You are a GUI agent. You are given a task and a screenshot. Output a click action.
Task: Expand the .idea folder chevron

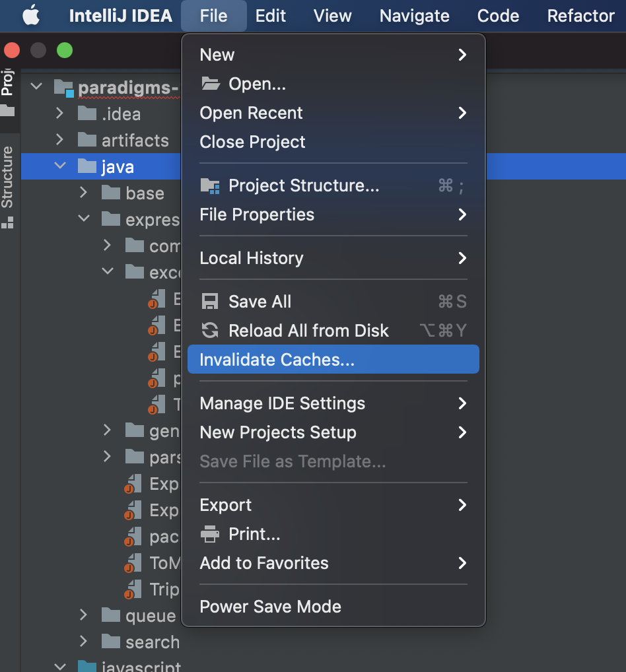(x=59, y=113)
